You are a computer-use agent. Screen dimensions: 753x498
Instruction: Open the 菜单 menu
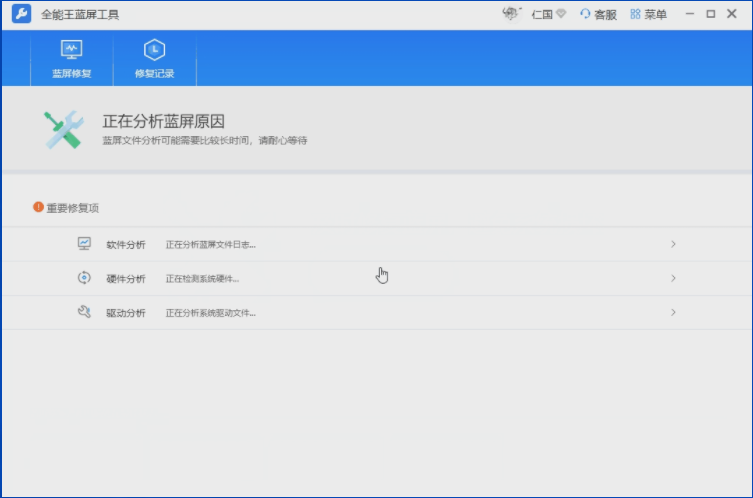click(x=648, y=15)
